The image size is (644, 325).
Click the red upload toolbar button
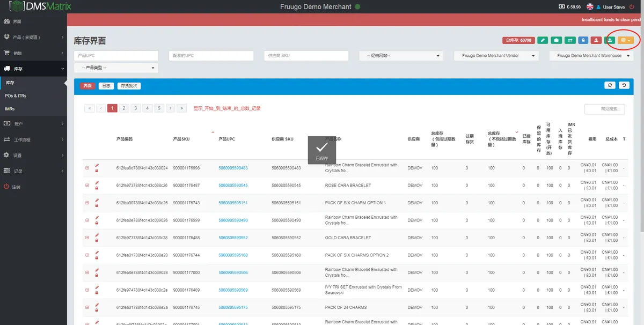pyautogui.click(x=596, y=40)
